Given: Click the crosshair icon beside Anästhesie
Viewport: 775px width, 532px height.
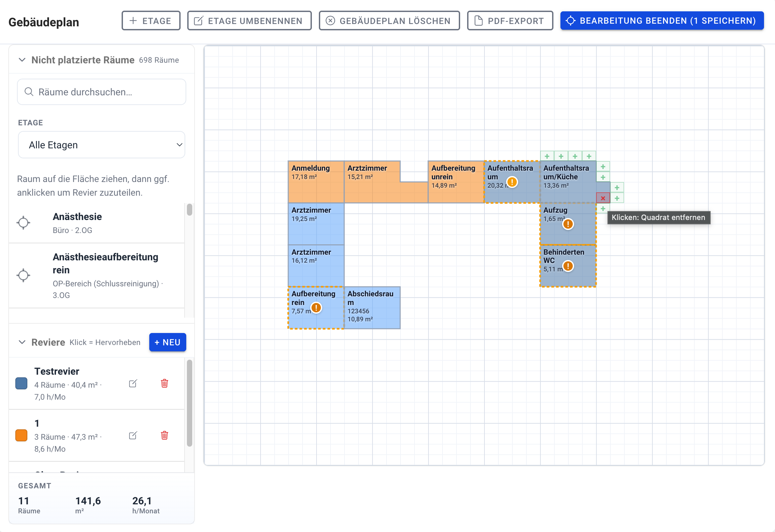Looking at the screenshot, I should coord(23,223).
